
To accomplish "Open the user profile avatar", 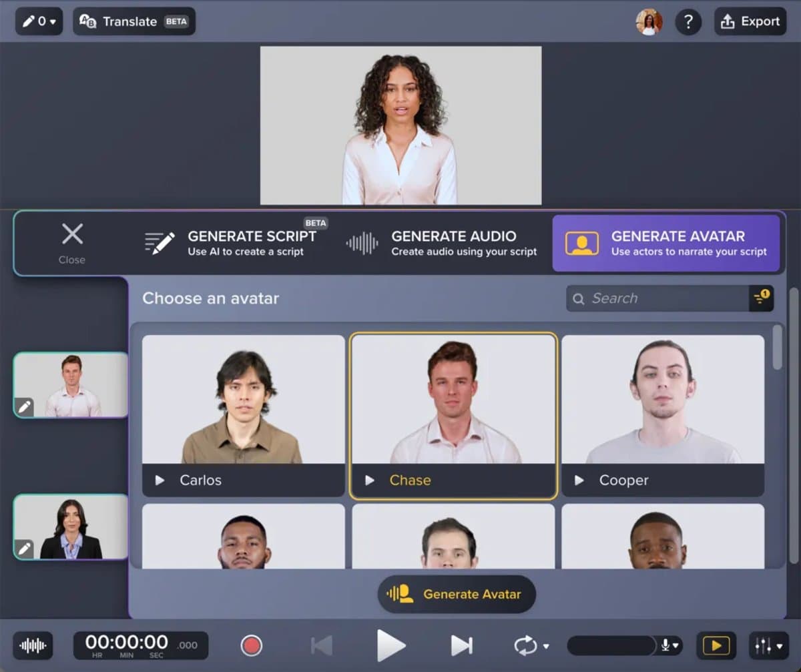I will pyautogui.click(x=649, y=21).
